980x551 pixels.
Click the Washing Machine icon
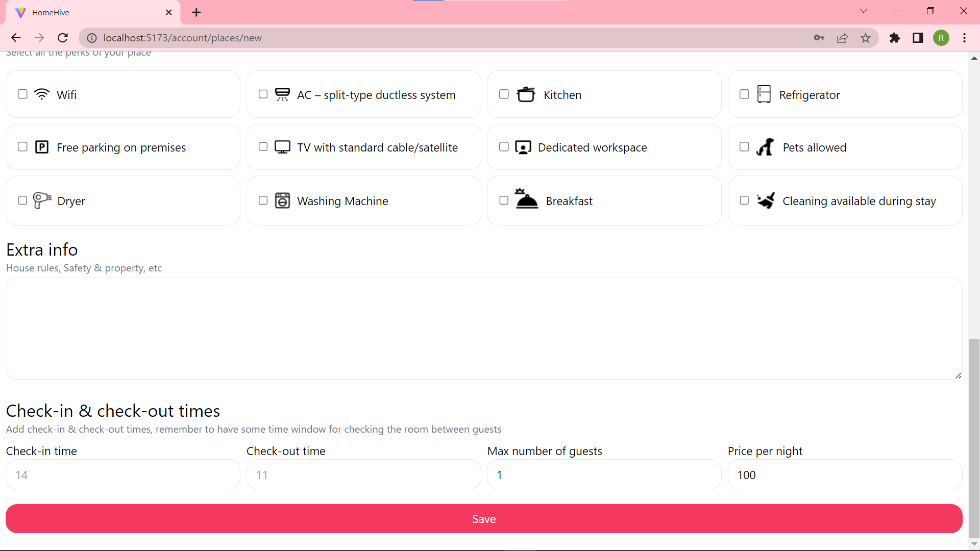pos(282,201)
